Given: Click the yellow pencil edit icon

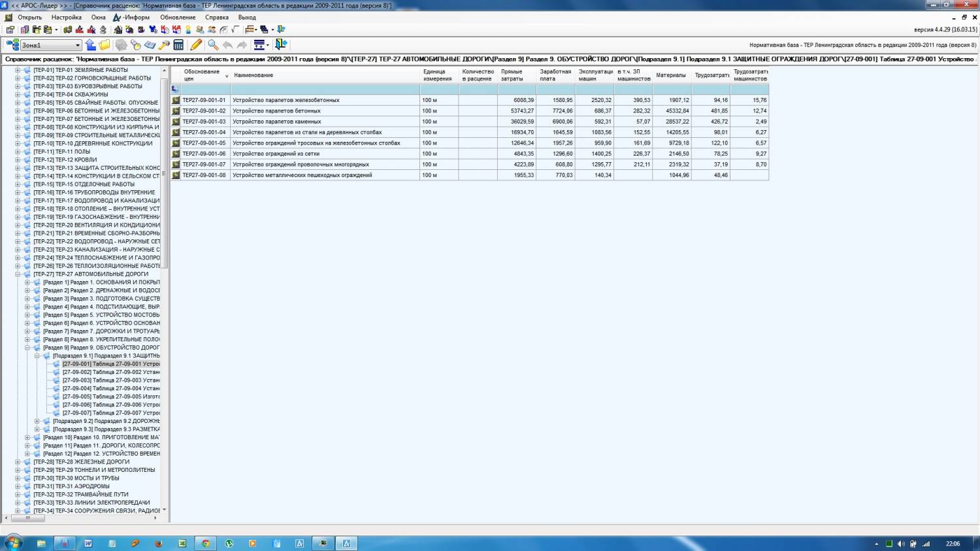Looking at the screenshot, I should tap(196, 45).
